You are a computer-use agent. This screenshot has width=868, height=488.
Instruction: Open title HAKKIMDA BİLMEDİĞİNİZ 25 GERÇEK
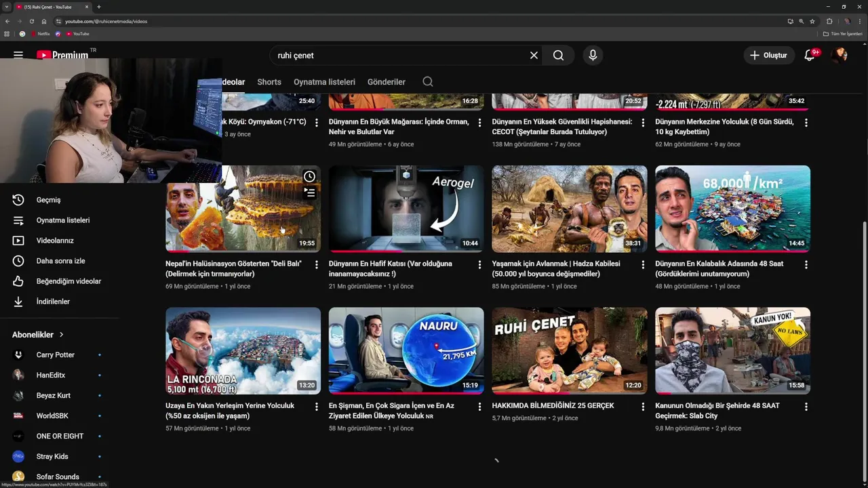point(553,406)
